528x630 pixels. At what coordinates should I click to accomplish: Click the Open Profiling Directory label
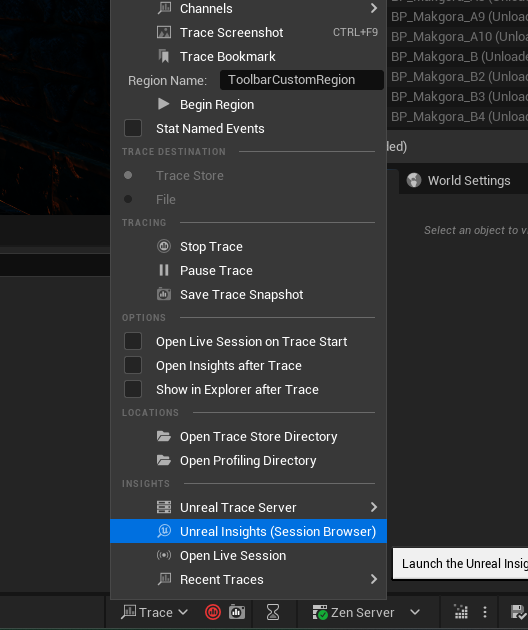point(248,461)
